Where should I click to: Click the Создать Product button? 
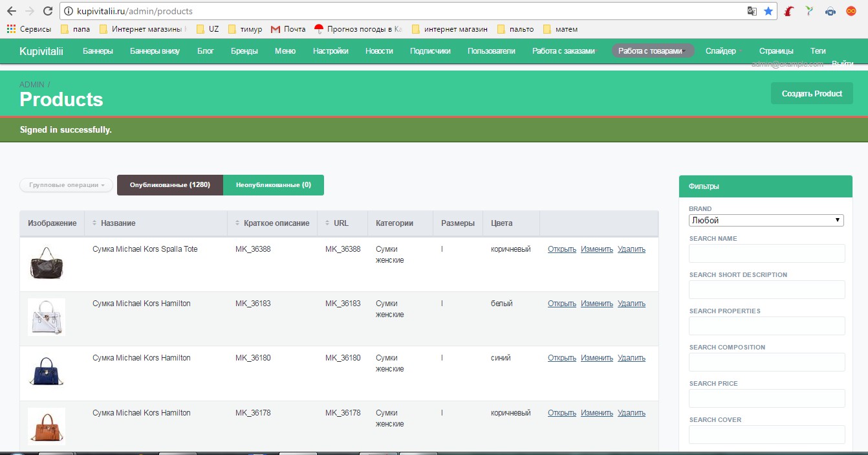pyautogui.click(x=812, y=93)
